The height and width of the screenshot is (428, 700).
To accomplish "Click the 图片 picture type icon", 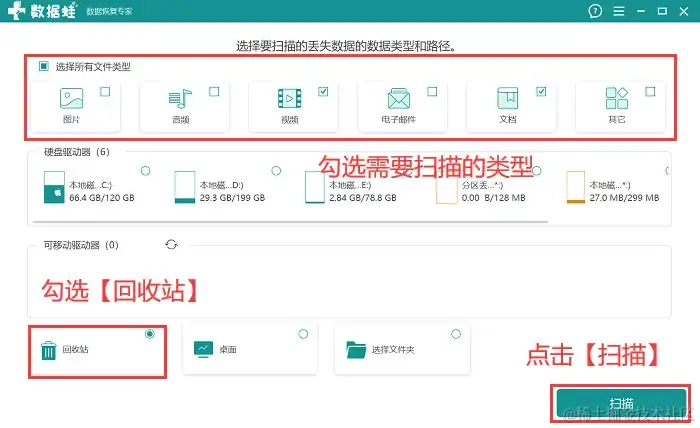I will [71, 98].
